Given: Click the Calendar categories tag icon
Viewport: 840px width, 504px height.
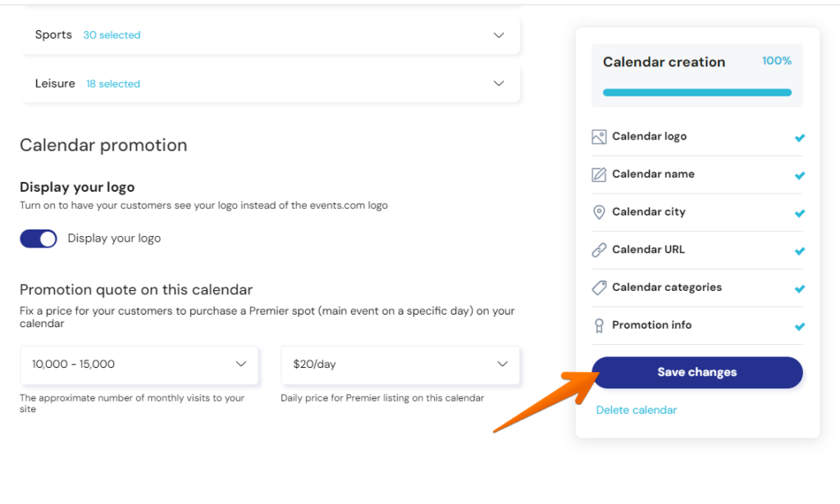Looking at the screenshot, I should (599, 288).
